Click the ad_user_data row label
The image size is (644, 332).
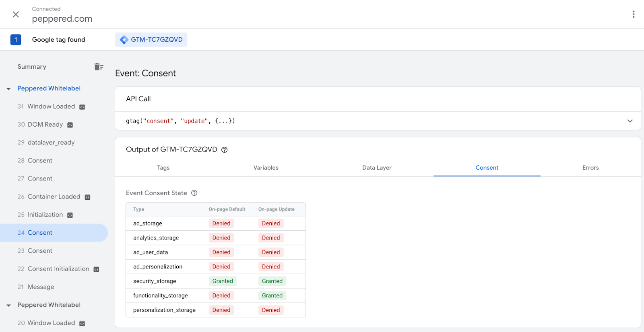coord(151,252)
